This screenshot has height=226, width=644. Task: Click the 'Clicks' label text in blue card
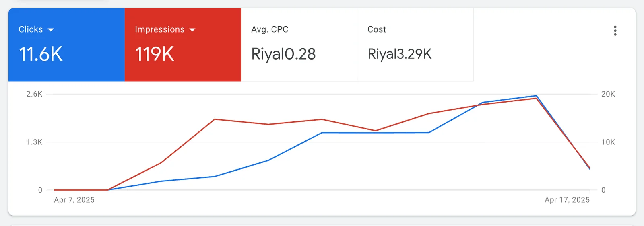[31, 29]
